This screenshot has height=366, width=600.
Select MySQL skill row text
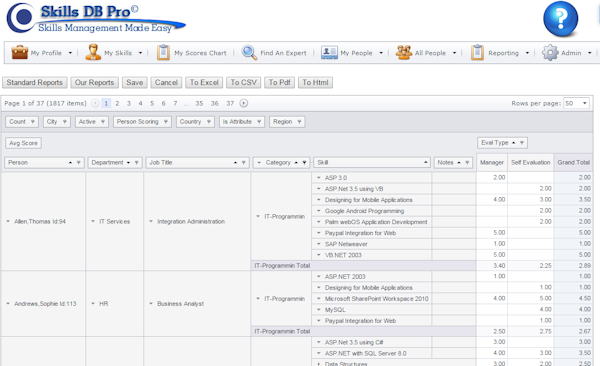[335, 310]
